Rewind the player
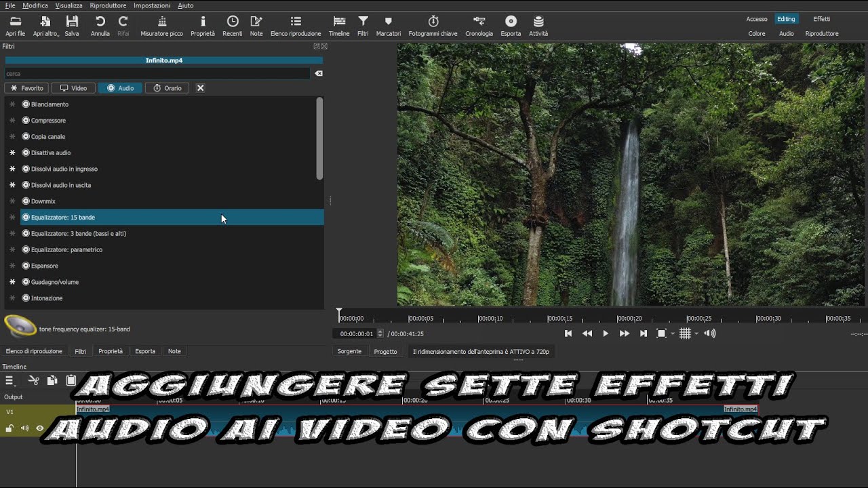Screen dimensions: 868x488 587,333
